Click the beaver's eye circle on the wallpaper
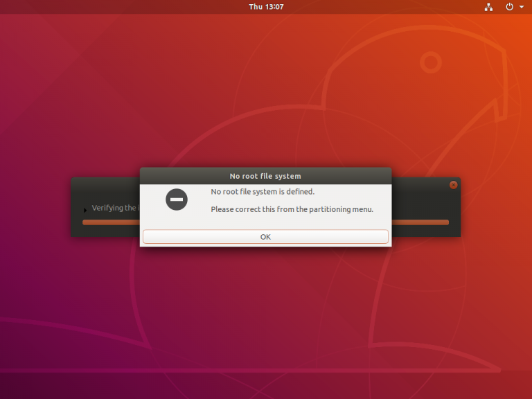The width and height of the screenshot is (532, 399). click(431, 62)
